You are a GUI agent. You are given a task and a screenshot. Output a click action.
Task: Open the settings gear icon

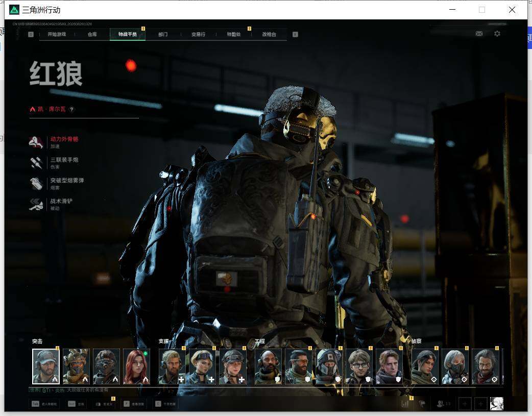pos(497,34)
